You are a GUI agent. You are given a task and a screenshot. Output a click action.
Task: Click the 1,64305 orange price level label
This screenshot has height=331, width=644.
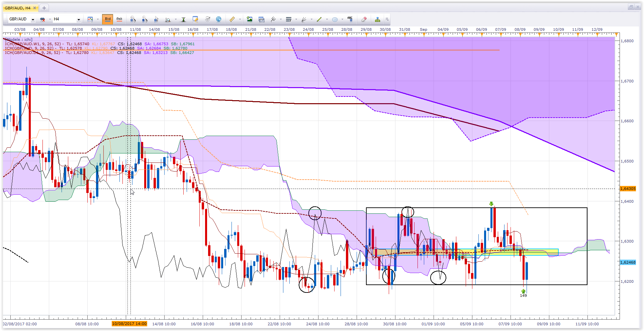click(x=628, y=189)
